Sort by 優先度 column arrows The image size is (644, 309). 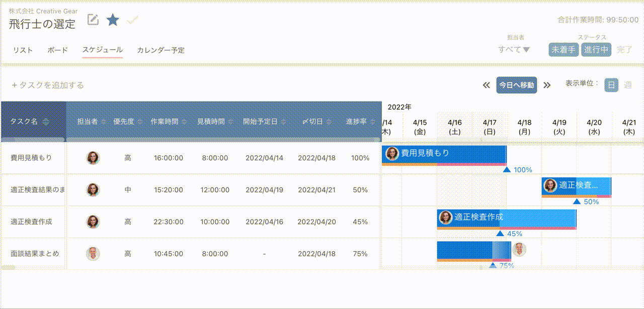(x=138, y=122)
